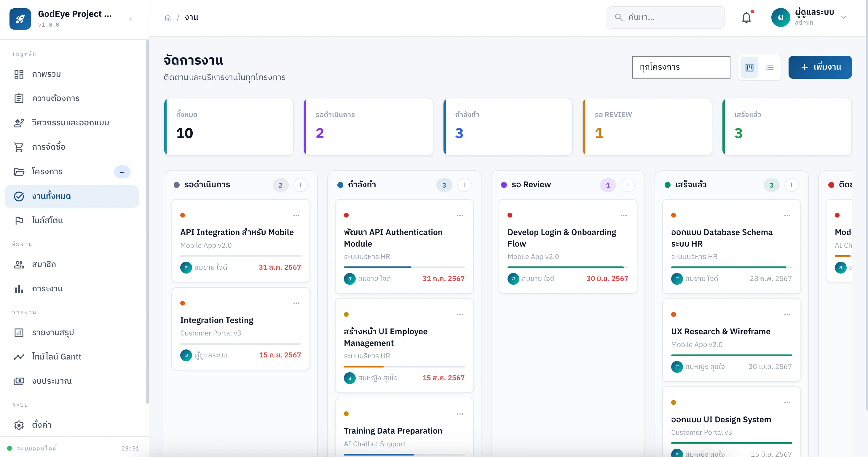Screen dimensions: 868x457
Task: Add task to รอ Review column plus icon
Action: [628, 185]
